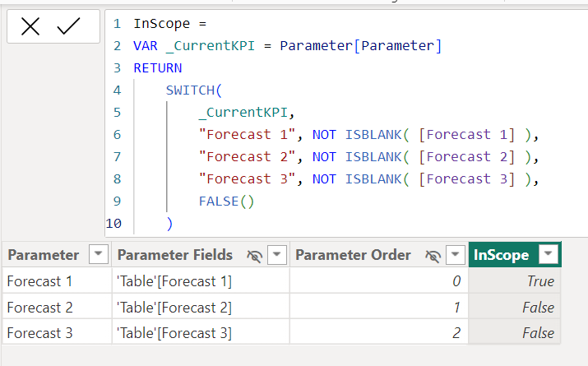Click [Forecast 3] measure reference on line 8
The height and width of the screenshot is (366, 588).
coord(466,178)
